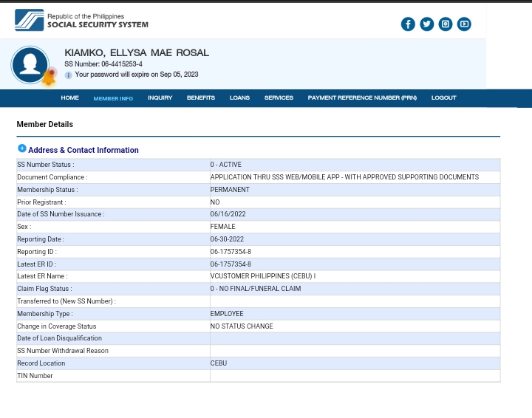The height and width of the screenshot is (418, 532).
Task: Open the SSS Instagram page icon
Action: tap(446, 24)
